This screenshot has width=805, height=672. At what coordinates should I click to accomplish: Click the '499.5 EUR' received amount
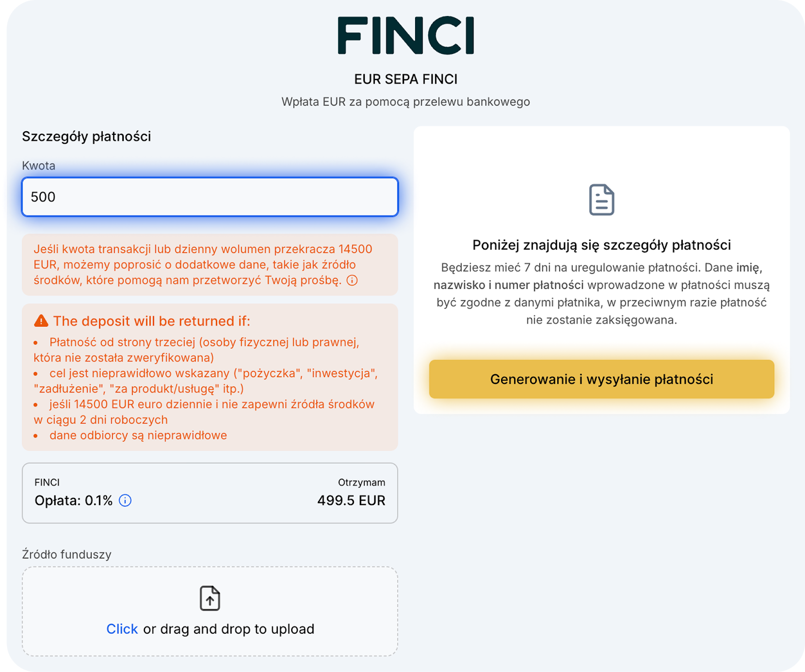point(351,500)
